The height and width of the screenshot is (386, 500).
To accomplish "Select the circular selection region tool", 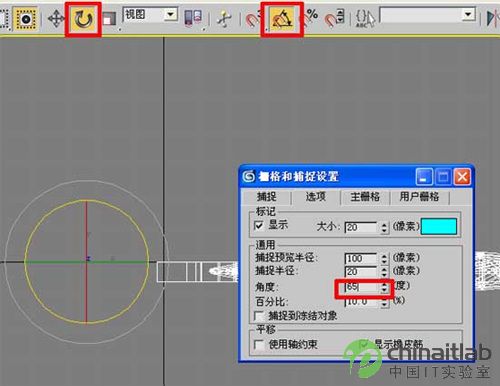I will coord(26,19).
